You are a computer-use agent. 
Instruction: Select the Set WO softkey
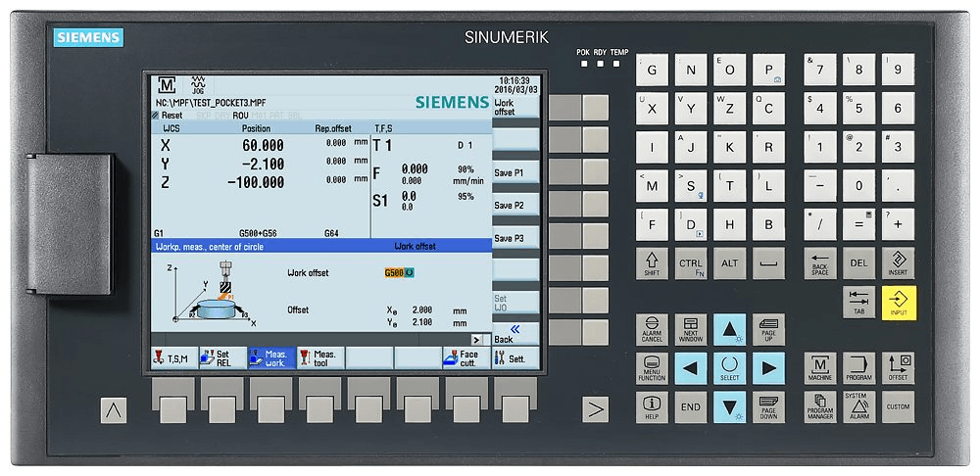tap(515, 303)
